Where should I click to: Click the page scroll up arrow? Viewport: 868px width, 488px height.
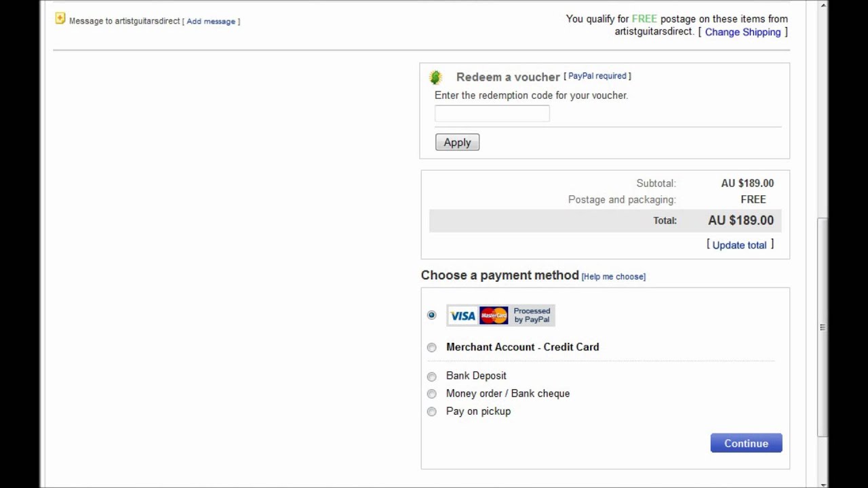pos(823,5)
